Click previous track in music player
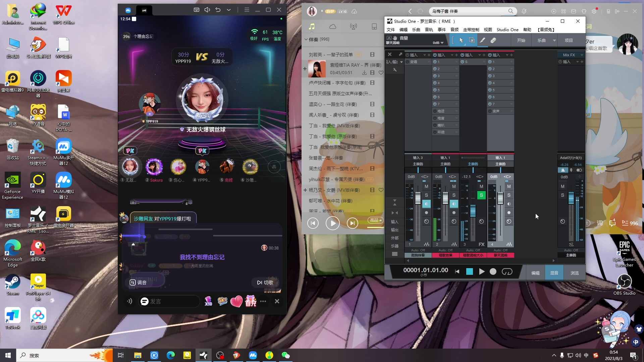Viewport: 644px width, 362px height. 313,223
